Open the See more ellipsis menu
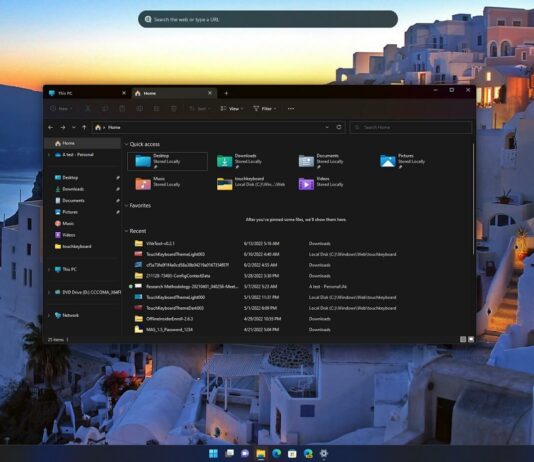 click(291, 109)
